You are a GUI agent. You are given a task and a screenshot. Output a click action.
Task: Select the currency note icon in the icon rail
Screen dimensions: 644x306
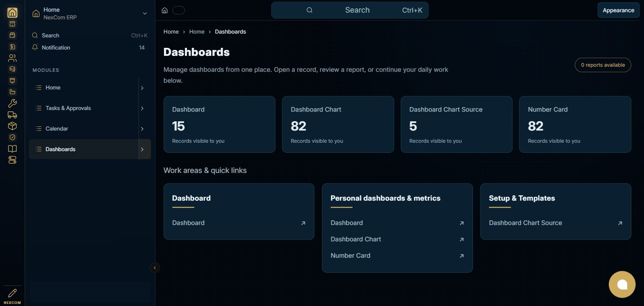(x=13, y=47)
